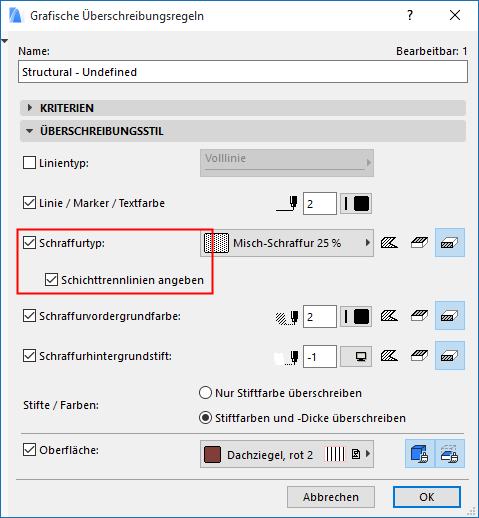This screenshot has width=479, height=518.
Task: Open the Volllinie line type dropdown
Action: pyautogui.click(x=287, y=163)
